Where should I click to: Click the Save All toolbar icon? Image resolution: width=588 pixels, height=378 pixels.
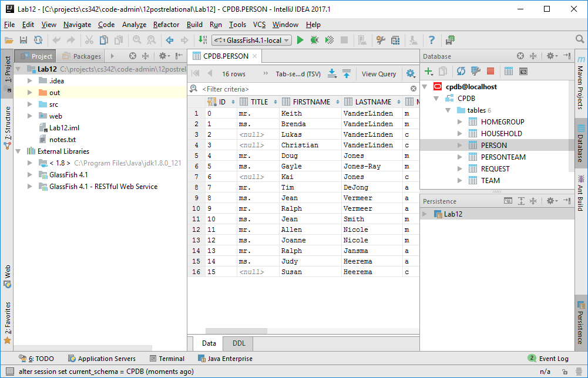23,40
